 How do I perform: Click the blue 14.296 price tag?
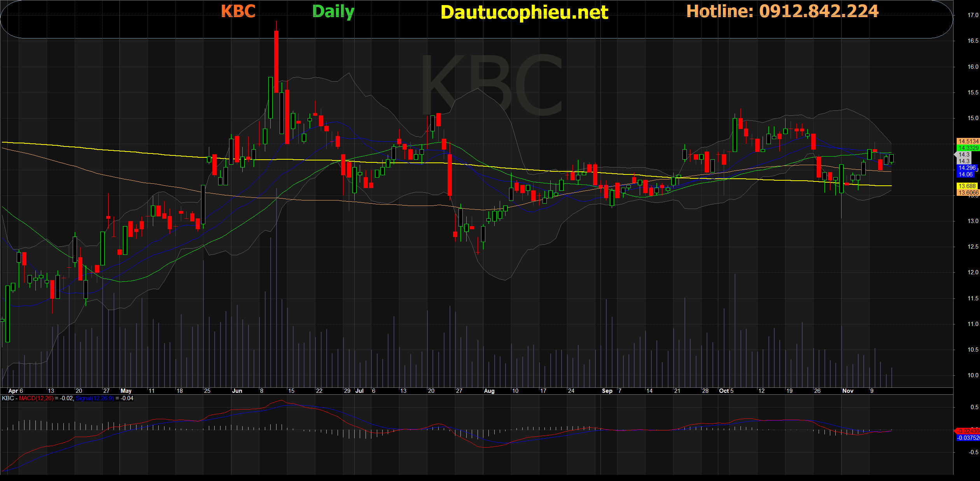[967, 168]
